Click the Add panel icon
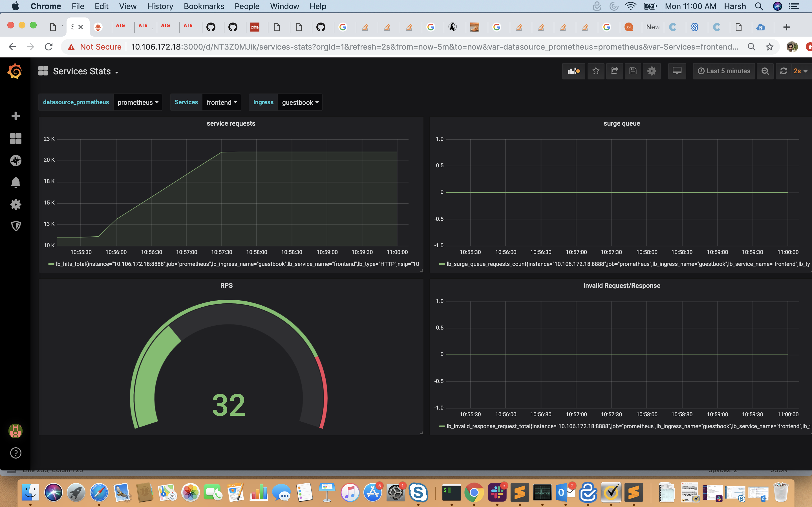 [573, 71]
